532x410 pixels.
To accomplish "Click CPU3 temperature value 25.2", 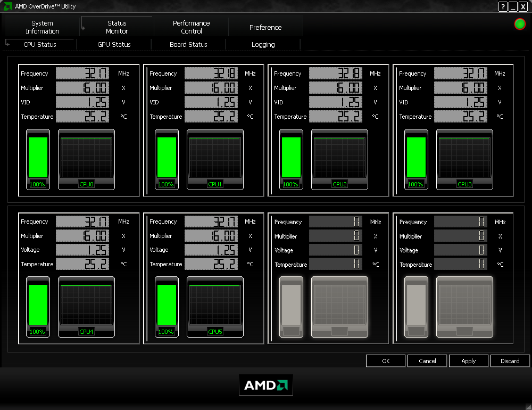I will click(461, 116).
